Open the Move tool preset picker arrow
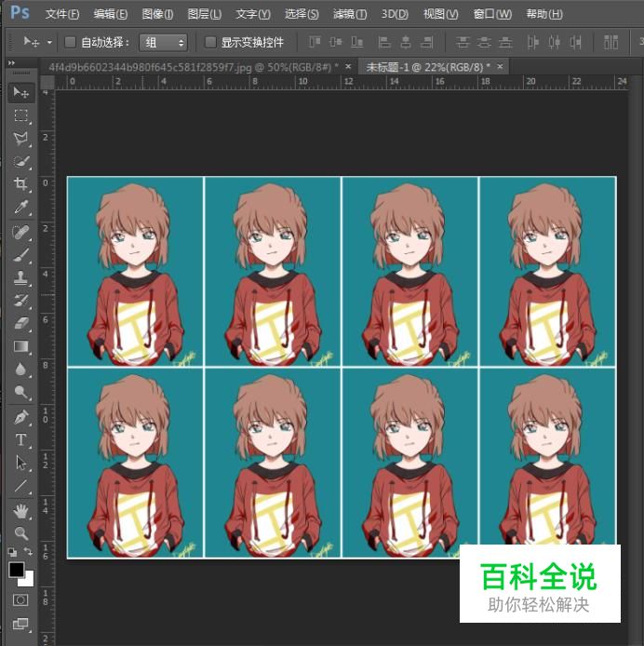Viewport: 644px width, 646px height. (x=49, y=42)
